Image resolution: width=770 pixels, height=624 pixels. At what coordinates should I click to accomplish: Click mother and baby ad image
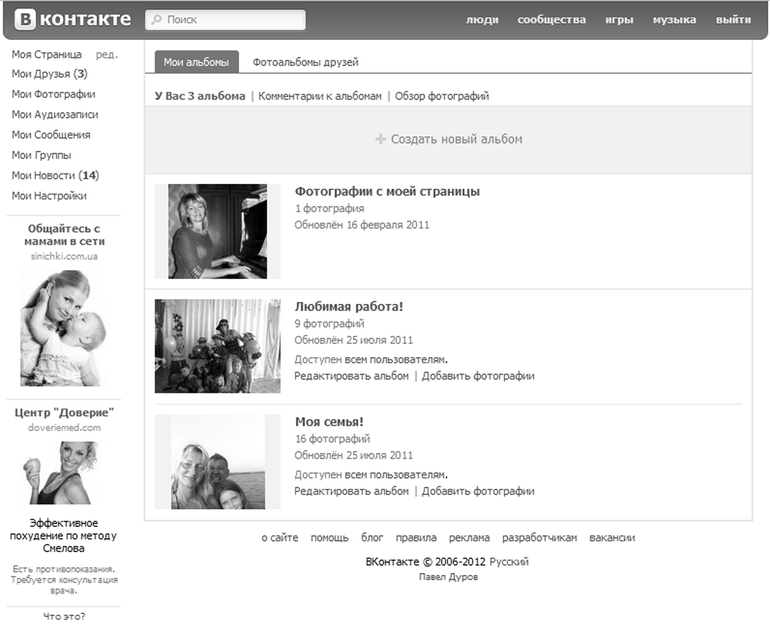click(x=63, y=328)
